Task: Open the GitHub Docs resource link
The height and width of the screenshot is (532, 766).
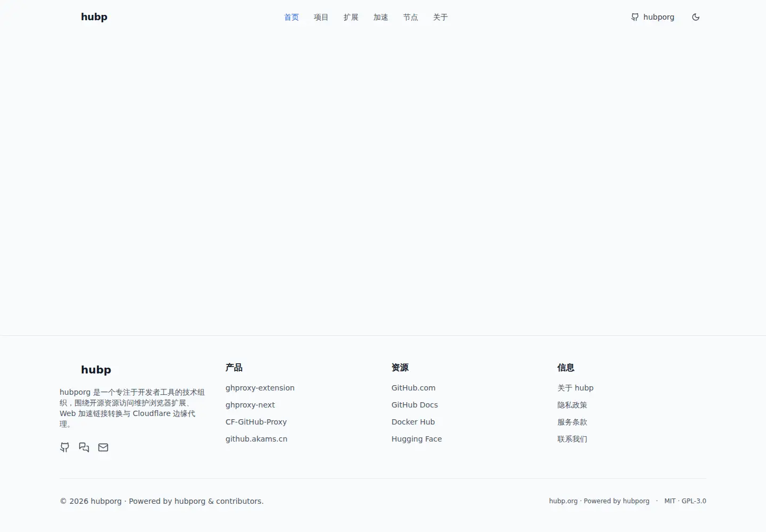Action: click(414, 405)
